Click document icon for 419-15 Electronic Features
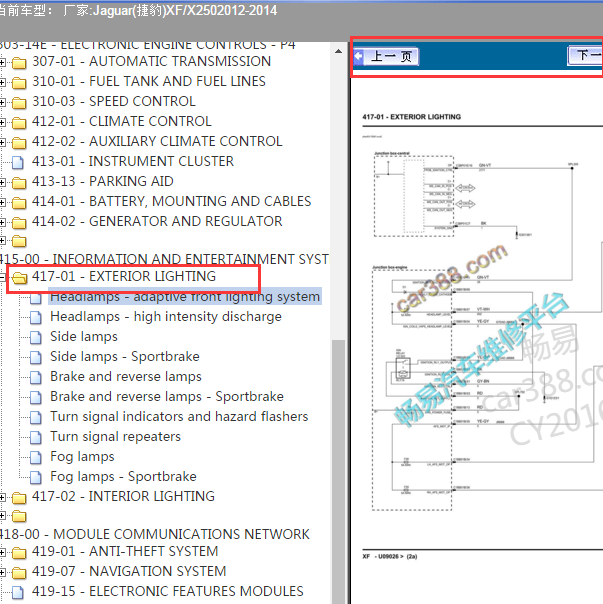The image size is (603, 604). coord(17,592)
